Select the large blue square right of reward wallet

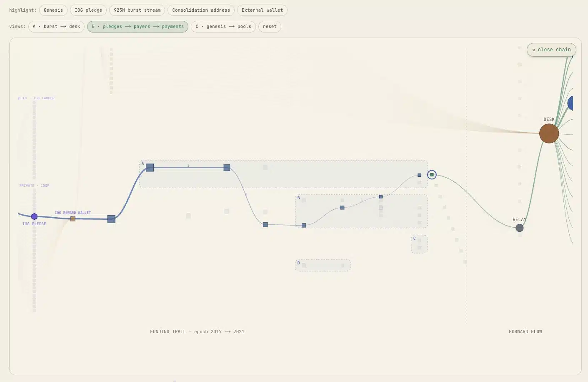click(111, 219)
